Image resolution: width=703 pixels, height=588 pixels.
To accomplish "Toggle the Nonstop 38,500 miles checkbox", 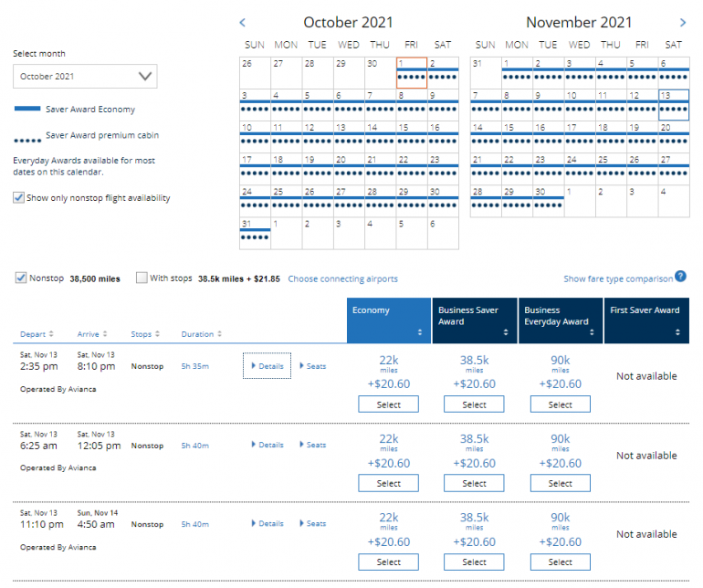I will coord(21,278).
